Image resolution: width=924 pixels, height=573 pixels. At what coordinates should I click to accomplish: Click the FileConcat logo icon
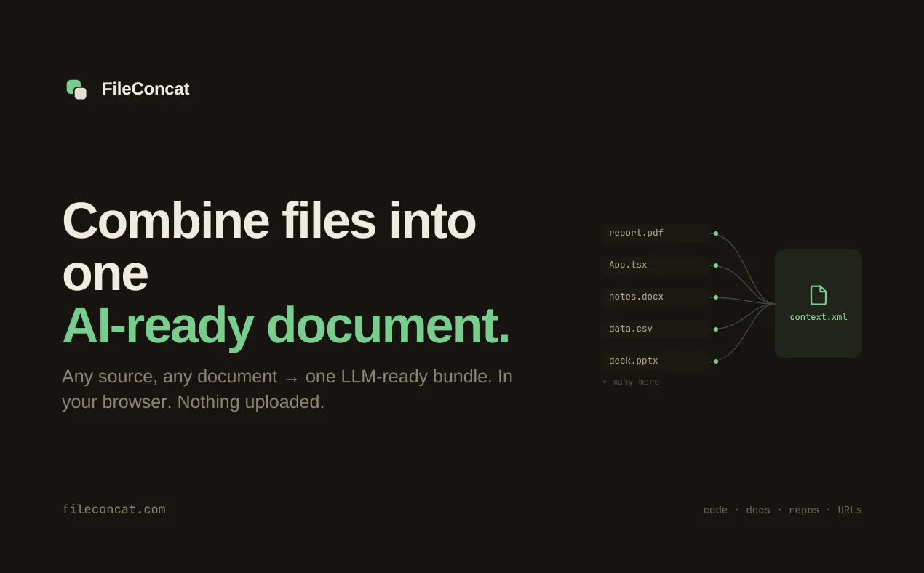76,89
